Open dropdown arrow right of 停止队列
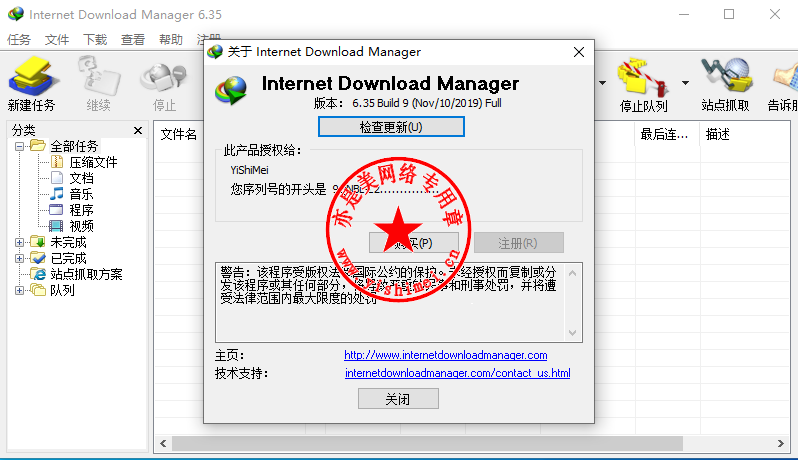Screen dimensions: 798x460 pyautogui.click(x=686, y=83)
